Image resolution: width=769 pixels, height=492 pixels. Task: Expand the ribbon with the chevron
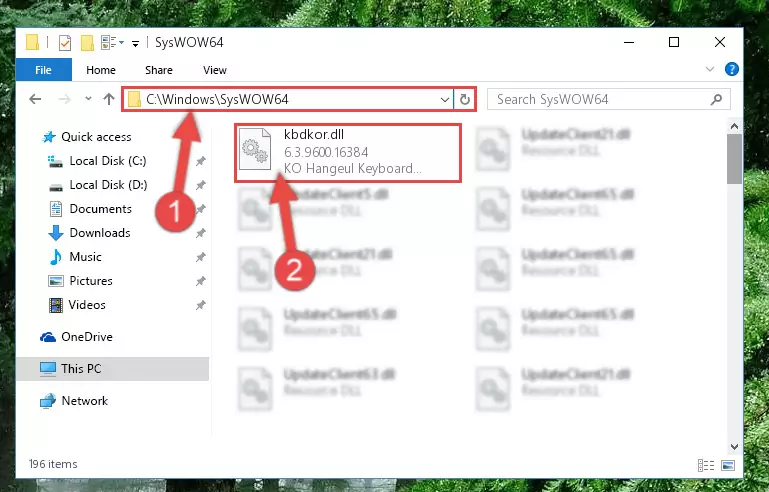709,69
